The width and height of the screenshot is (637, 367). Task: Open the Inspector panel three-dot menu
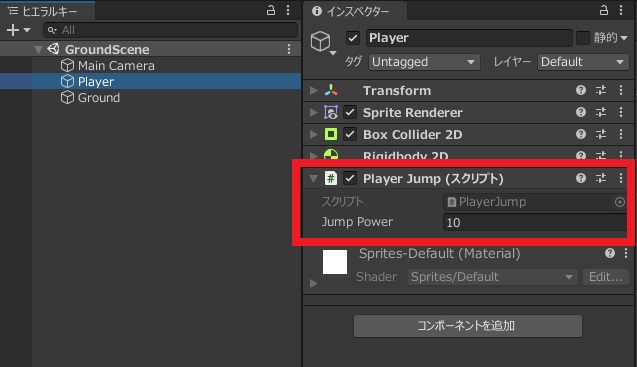(x=621, y=10)
